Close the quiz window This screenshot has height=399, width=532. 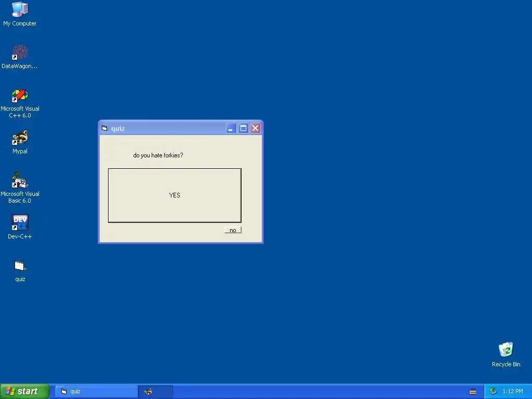coord(256,128)
